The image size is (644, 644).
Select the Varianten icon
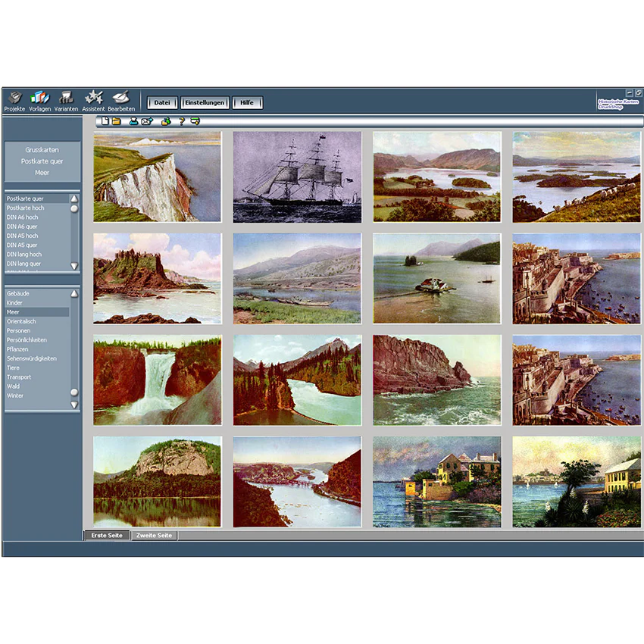(66, 101)
